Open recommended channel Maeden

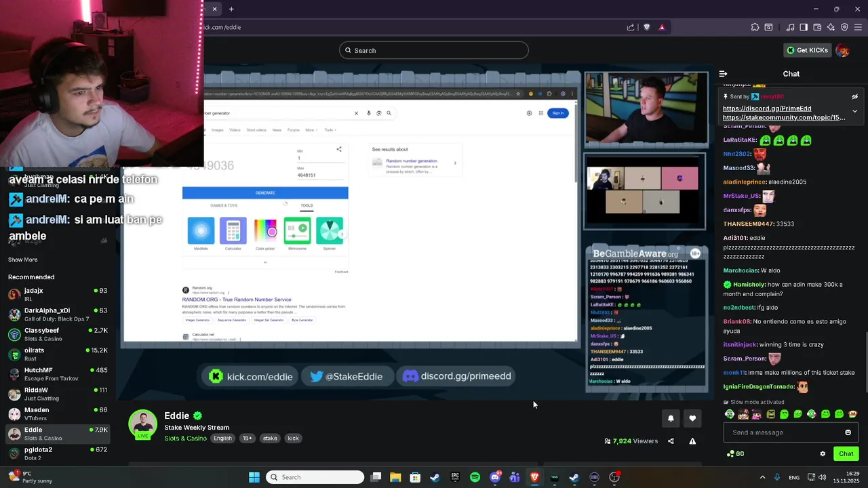click(x=58, y=413)
